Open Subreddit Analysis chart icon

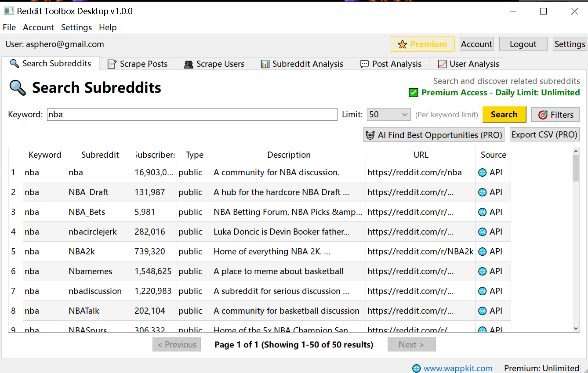pos(265,63)
